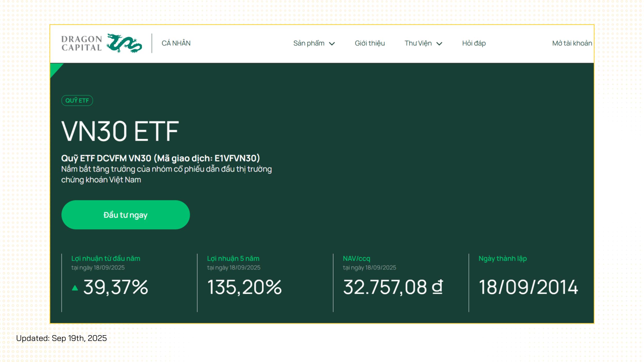Click the Ngày thành lập date 18/09/2014

528,287
